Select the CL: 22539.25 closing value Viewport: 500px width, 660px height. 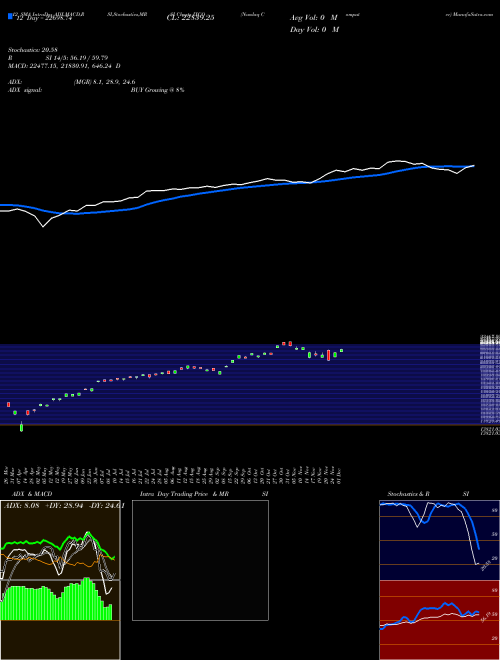click(191, 18)
